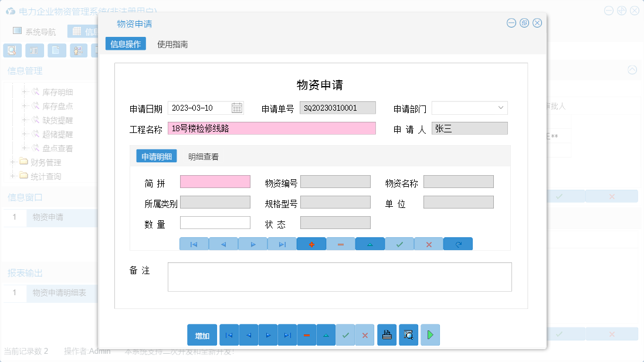Open the print icon at the bottom toolbar
Image resolution: width=644 pixels, height=362 pixels.
coord(387,334)
